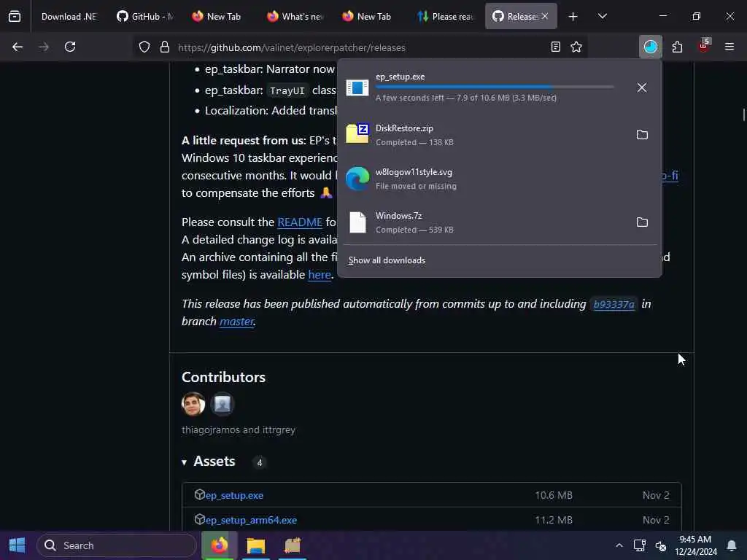The height and width of the screenshot is (560, 747).
Task: List all tabs dropdown arrow
Action: [602, 17]
